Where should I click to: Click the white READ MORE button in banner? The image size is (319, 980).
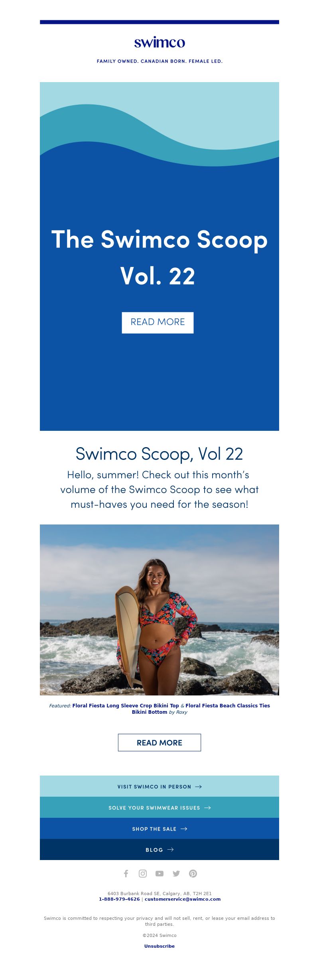158,322
